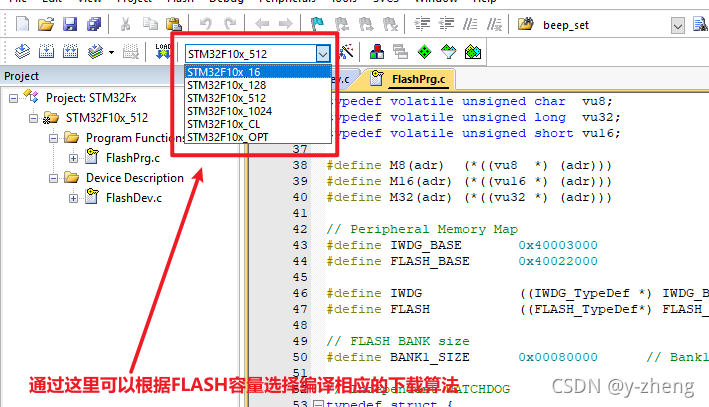The image size is (709, 407).
Task: Navigate backwards with the left arrow
Action: [262, 24]
